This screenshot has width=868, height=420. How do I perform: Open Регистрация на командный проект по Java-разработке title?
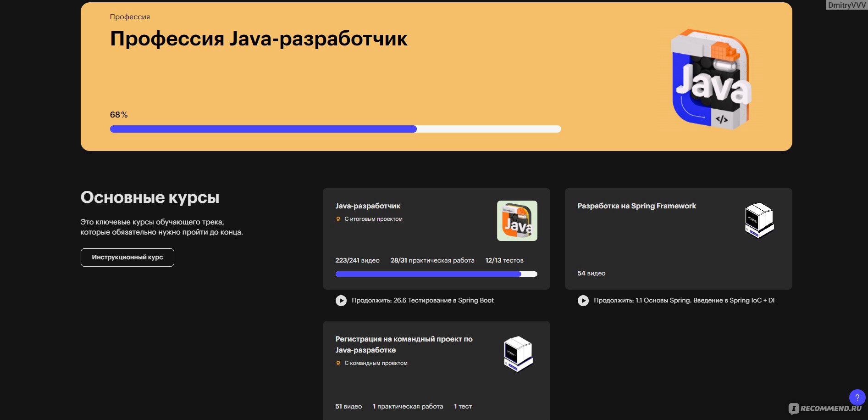[404, 345]
